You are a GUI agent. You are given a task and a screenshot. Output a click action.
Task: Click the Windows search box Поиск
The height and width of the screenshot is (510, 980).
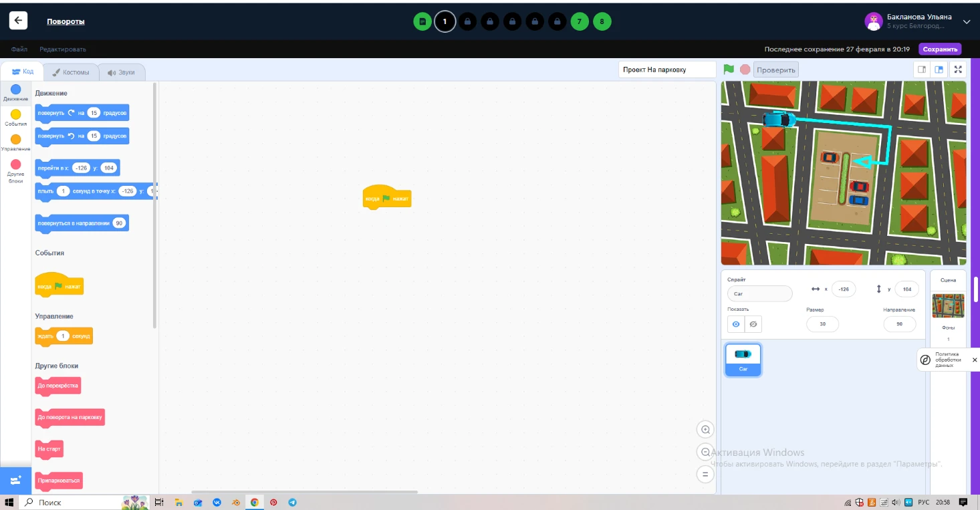tap(70, 502)
